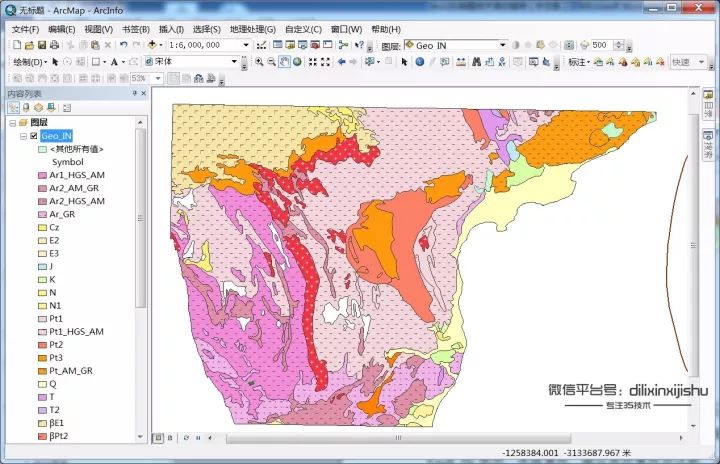The width and height of the screenshot is (720, 464).
Task: Pause map drawing
Action: click(x=198, y=438)
